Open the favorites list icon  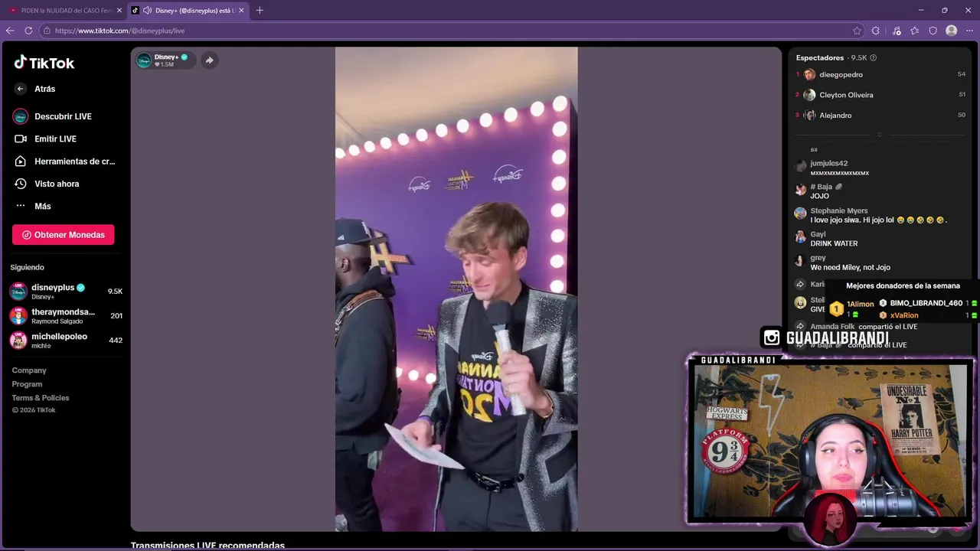coord(915,31)
